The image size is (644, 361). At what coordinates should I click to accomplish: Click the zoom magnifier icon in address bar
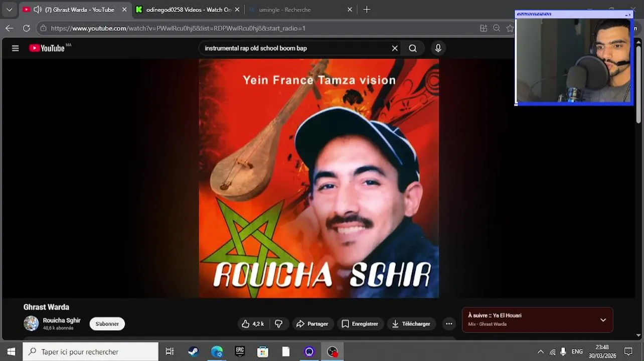click(x=497, y=28)
